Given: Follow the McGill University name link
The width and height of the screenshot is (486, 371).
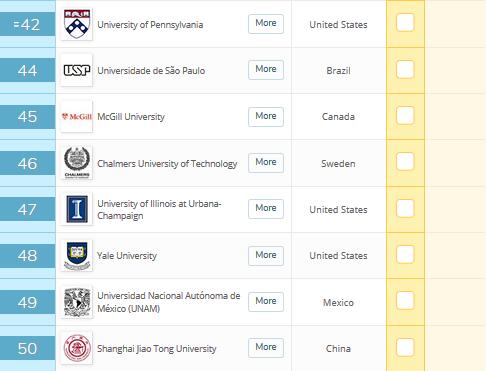Looking at the screenshot, I should pos(131,117).
